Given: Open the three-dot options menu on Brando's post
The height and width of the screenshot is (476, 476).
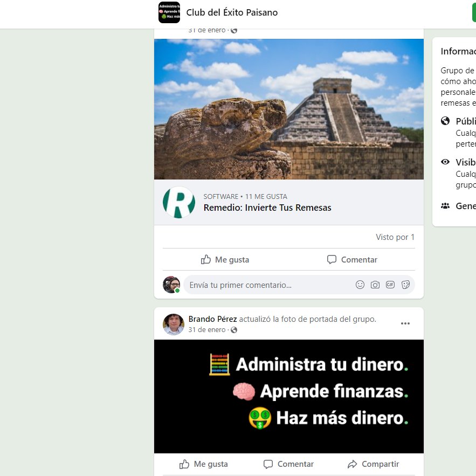Looking at the screenshot, I should [x=405, y=323].
